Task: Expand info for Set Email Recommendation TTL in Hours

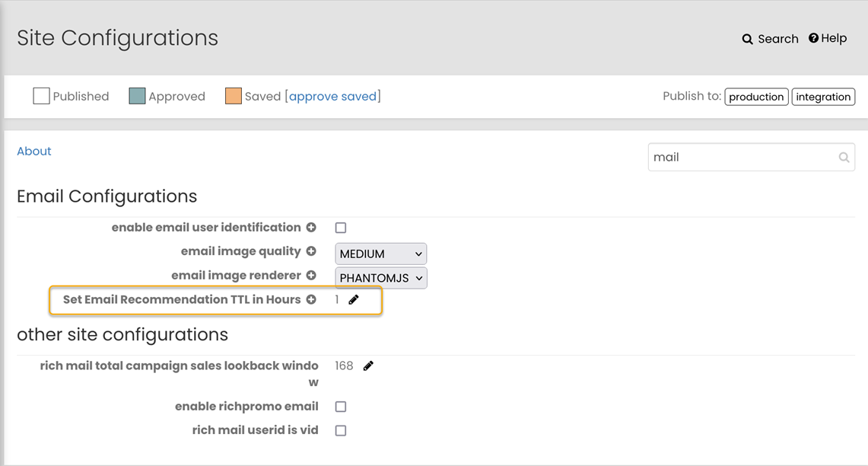Action: [311, 300]
